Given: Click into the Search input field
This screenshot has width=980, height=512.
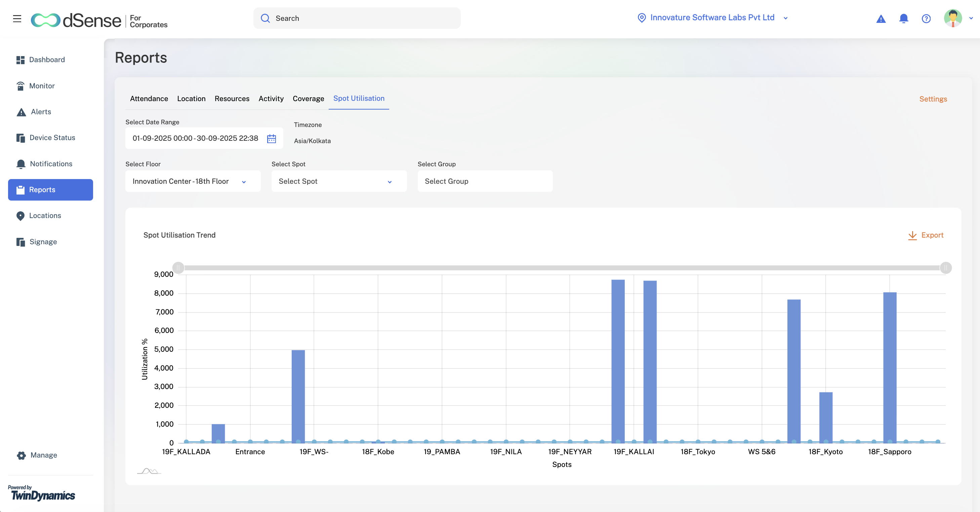Looking at the screenshot, I should pyautogui.click(x=357, y=18).
